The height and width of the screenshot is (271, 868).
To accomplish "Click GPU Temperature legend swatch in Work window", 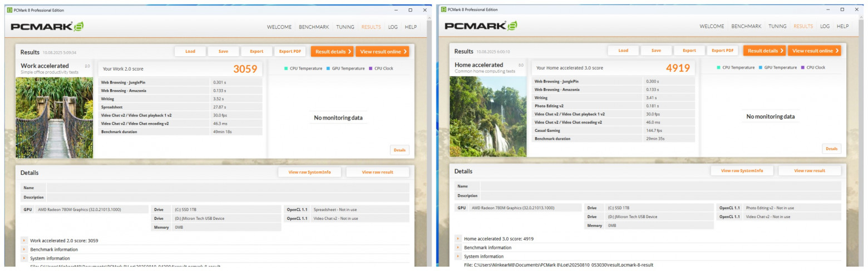I will click(328, 68).
